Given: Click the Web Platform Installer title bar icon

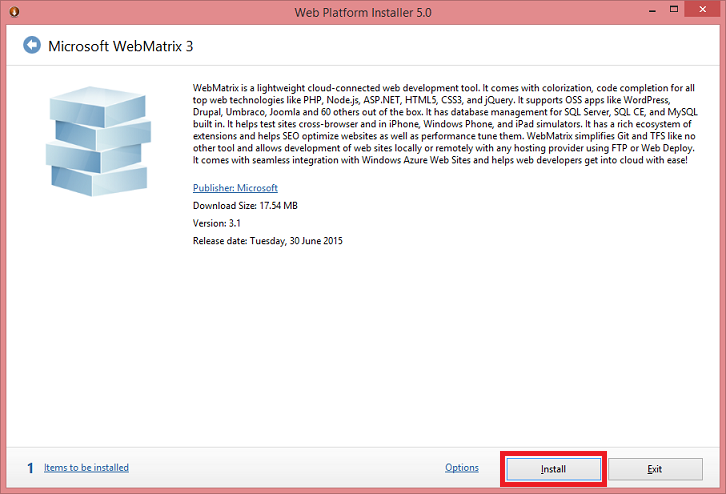Looking at the screenshot, I should click(x=14, y=12).
